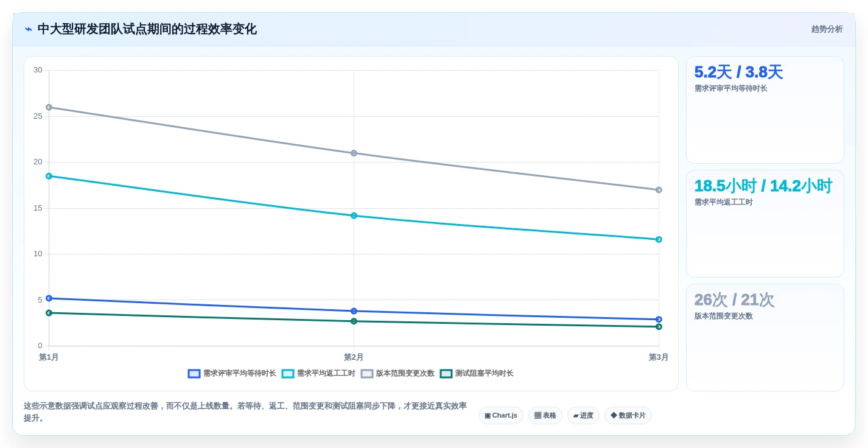
Task: Toggle the 测试阻塞平均时长 legend series
Action: 477,374
